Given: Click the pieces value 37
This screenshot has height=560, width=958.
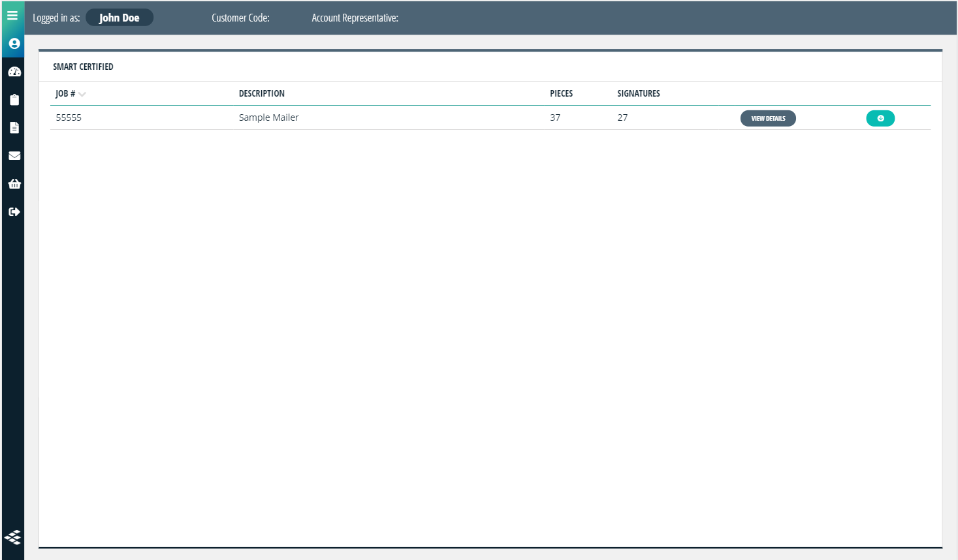Looking at the screenshot, I should click(x=555, y=117).
